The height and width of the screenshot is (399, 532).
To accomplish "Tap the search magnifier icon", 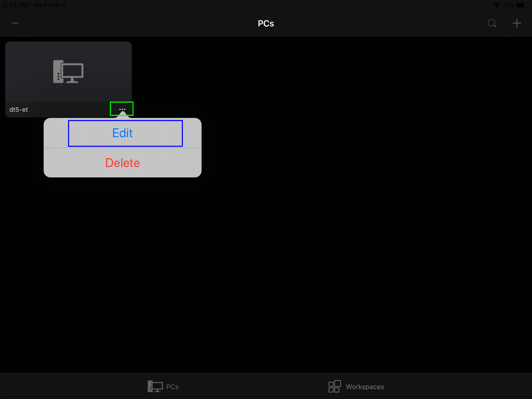I will (492, 23).
